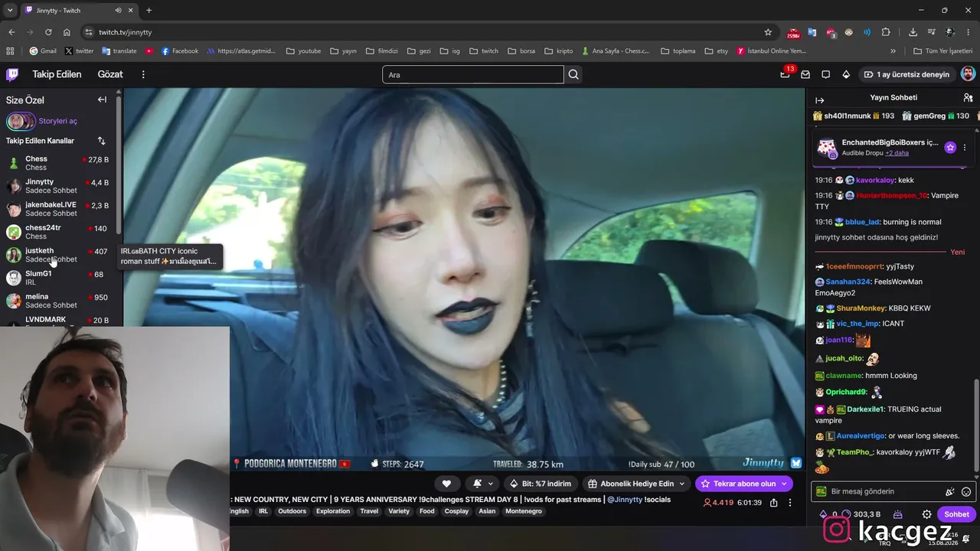This screenshot has height=551, width=980.
Task: Click Bit: %7 indirim button
Action: tap(541, 484)
